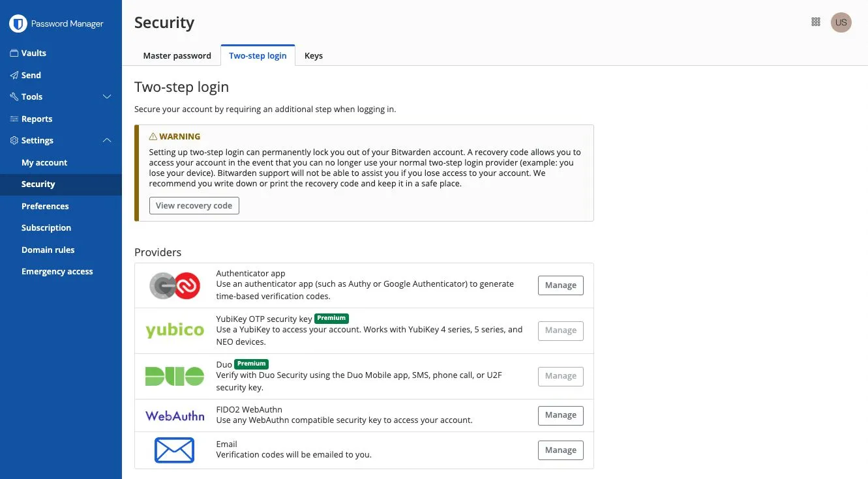Click the WebAuthn logo
The height and width of the screenshot is (479, 868).
click(175, 415)
